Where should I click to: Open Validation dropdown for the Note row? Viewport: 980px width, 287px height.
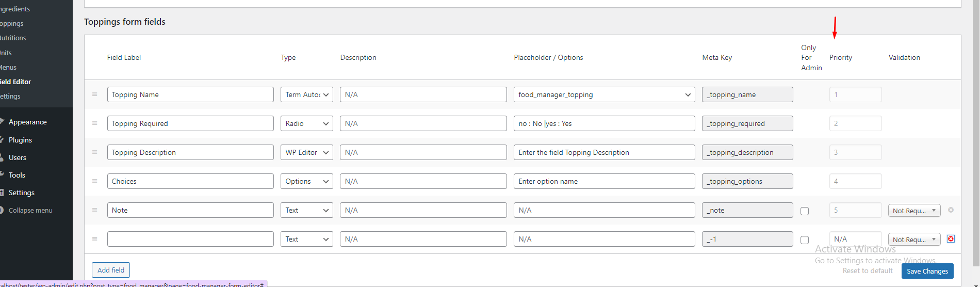[x=914, y=211]
